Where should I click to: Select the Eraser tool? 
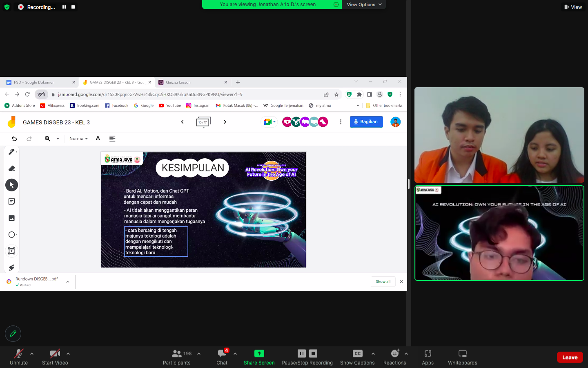(11, 168)
